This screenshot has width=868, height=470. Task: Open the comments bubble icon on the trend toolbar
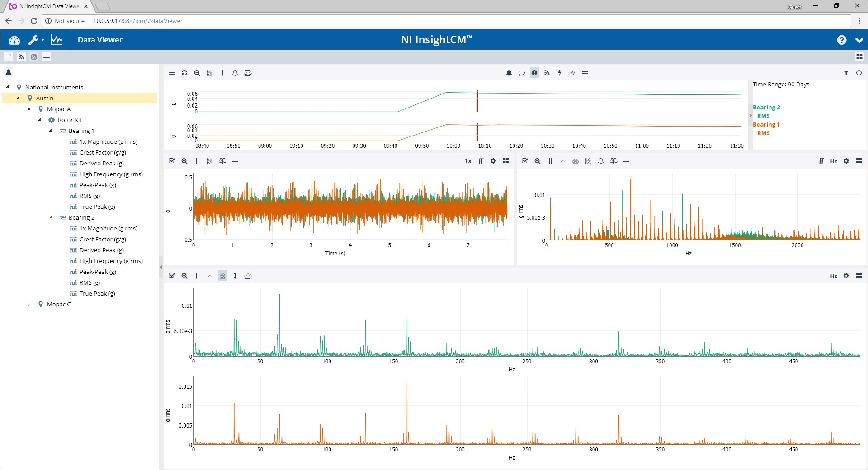pos(522,72)
